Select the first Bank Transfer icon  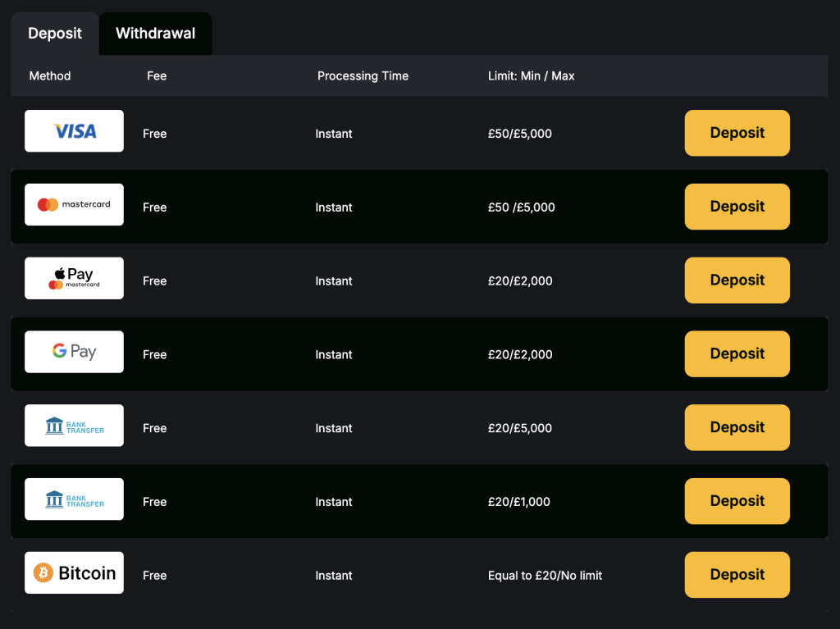click(x=74, y=425)
